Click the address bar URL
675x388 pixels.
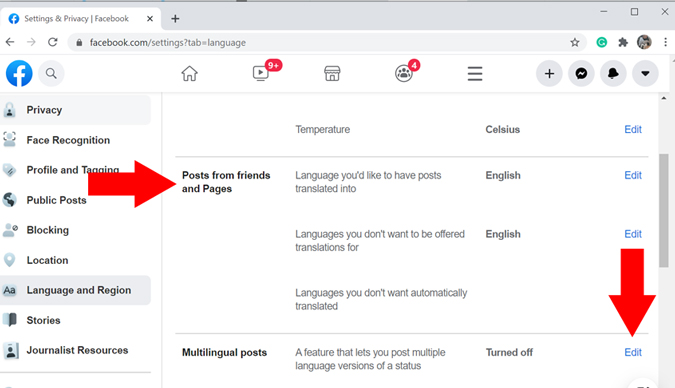pos(167,43)
